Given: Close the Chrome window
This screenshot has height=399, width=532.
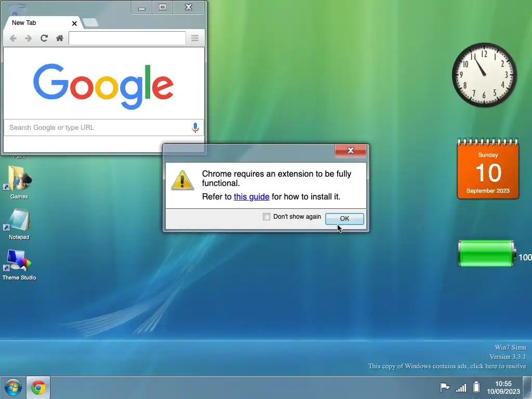Looking at the screenshot, I should pos(189,7).
